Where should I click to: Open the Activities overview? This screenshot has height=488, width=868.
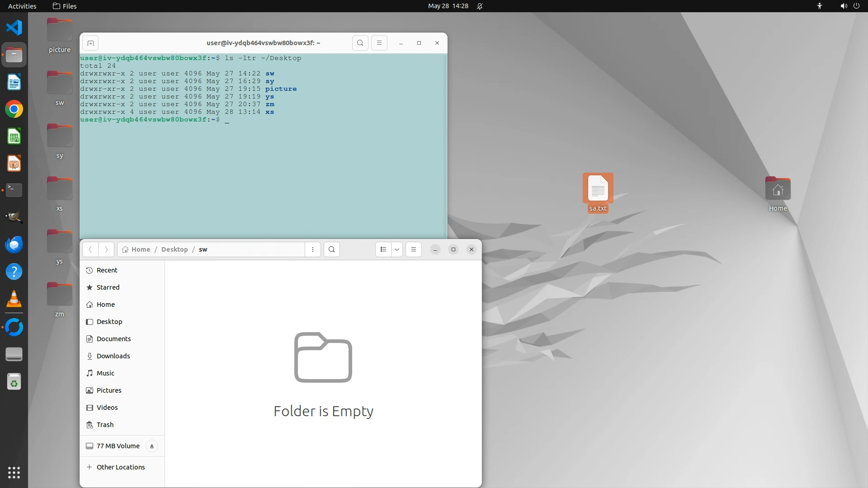click(22, 6)
